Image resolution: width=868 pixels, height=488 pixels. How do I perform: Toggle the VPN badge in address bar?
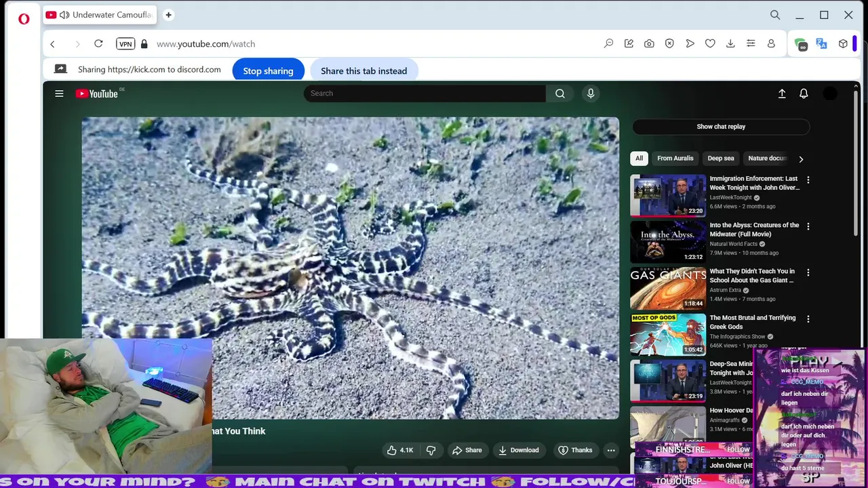pos(125,43)
